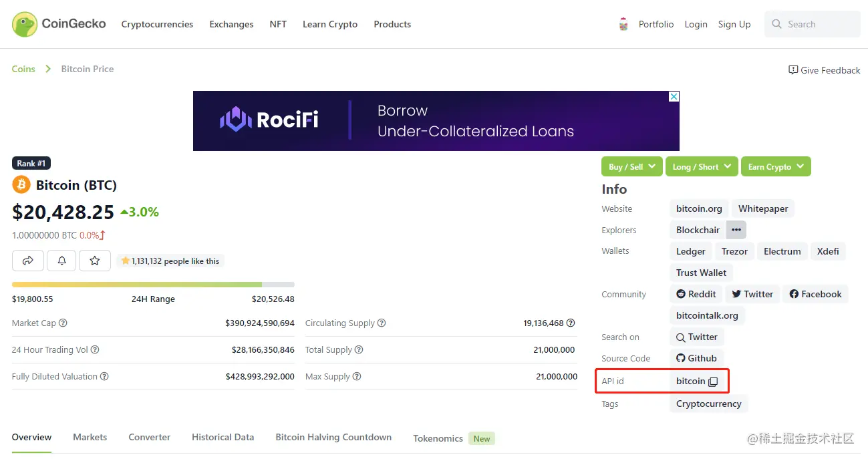Open the Trezor wallet link

pos(734,251)
